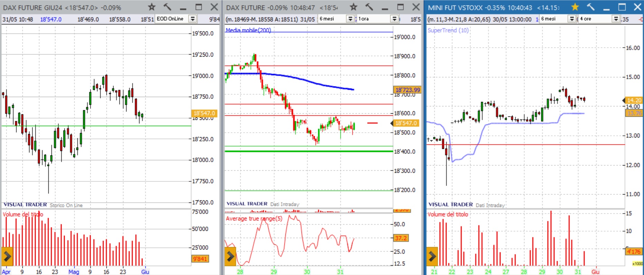Click the Mag month label on daily chart axis
Viewport: 644px width, 275px height.
point(74,272)
